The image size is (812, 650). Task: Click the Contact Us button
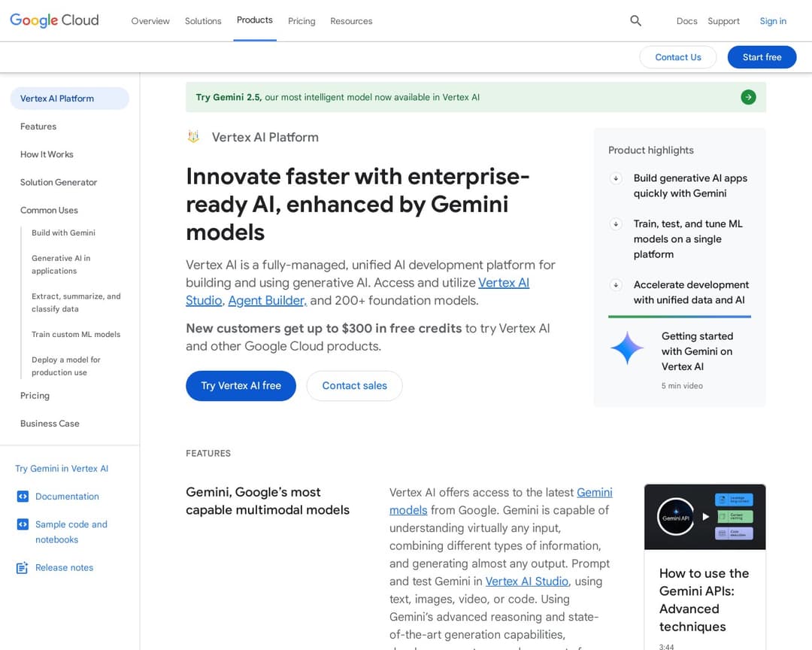click(x=678, y=57)
